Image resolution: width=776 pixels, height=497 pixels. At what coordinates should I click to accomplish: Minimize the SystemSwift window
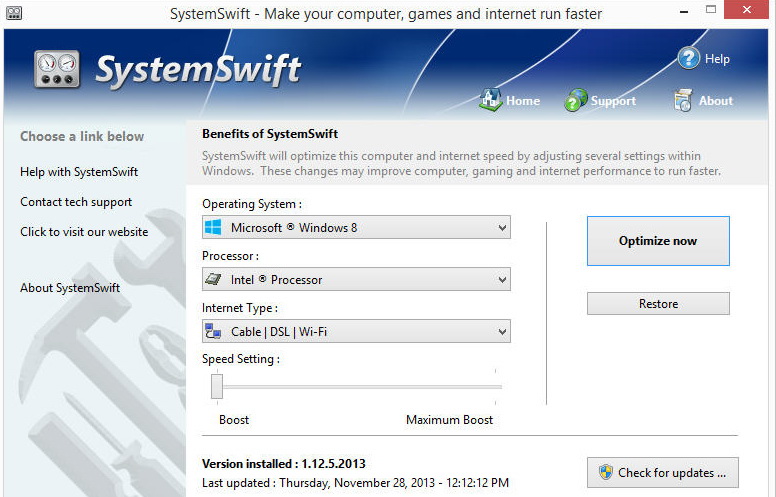[684, 11]
